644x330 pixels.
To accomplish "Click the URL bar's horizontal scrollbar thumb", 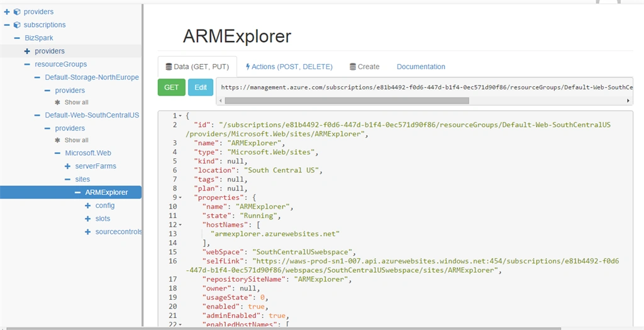I will tap(347, 101).
